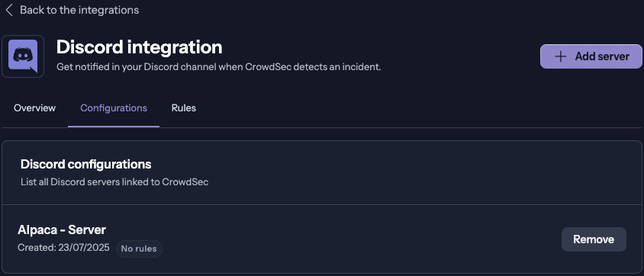This screenshot has width=644, height=276.
Task: Click the Add server button label
Action: [602, 56]
